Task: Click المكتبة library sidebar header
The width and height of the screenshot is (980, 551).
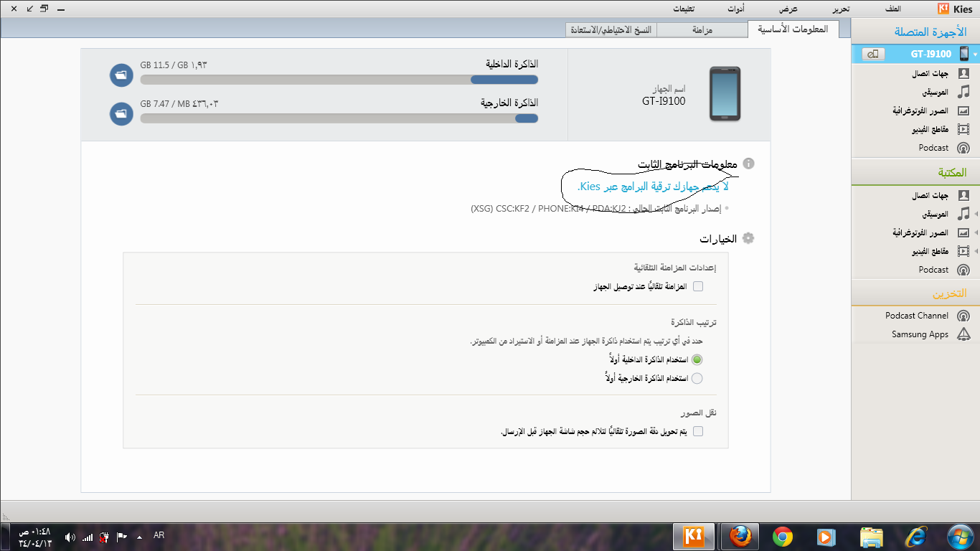Action: (915, 173)
